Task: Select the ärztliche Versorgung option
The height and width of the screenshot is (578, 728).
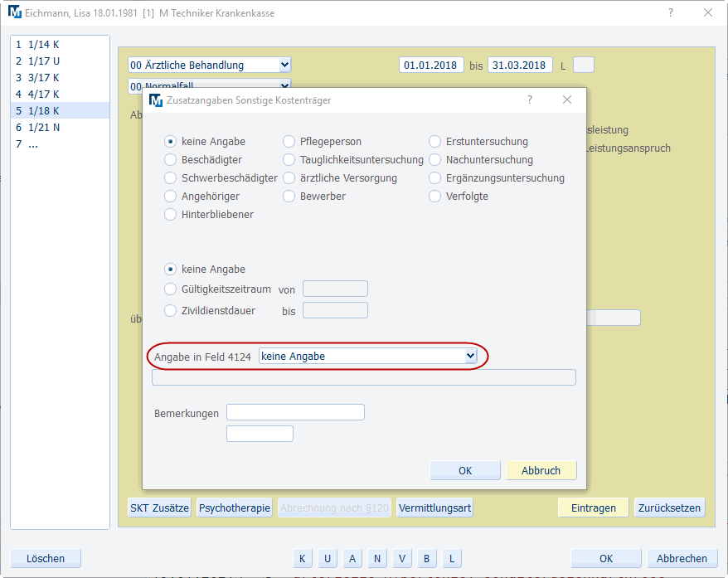Action: [x=289, y=177]
